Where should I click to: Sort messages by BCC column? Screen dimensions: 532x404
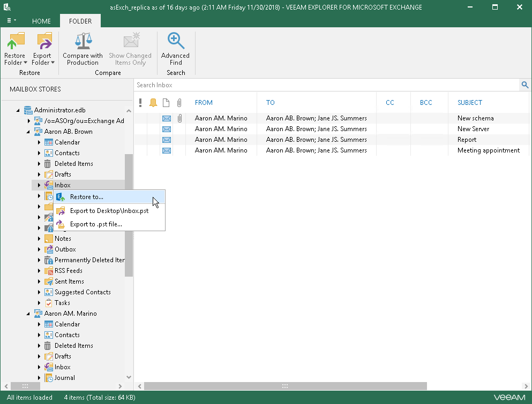(x=426, y=103)
